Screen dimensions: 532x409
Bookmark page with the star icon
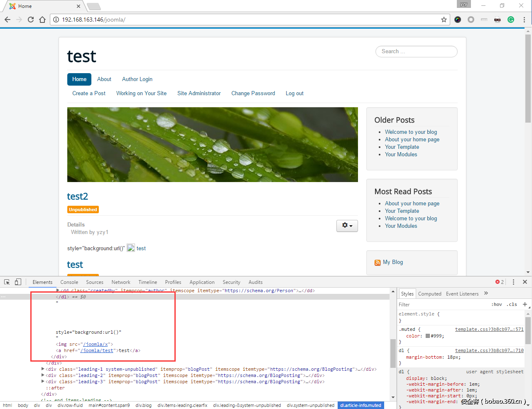coord(444,20)
